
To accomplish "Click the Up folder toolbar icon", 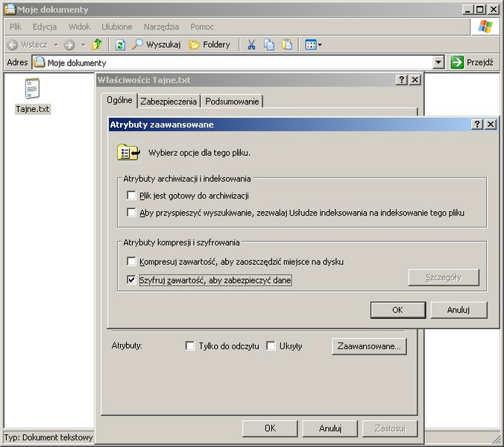I will (x=96, y=45).
